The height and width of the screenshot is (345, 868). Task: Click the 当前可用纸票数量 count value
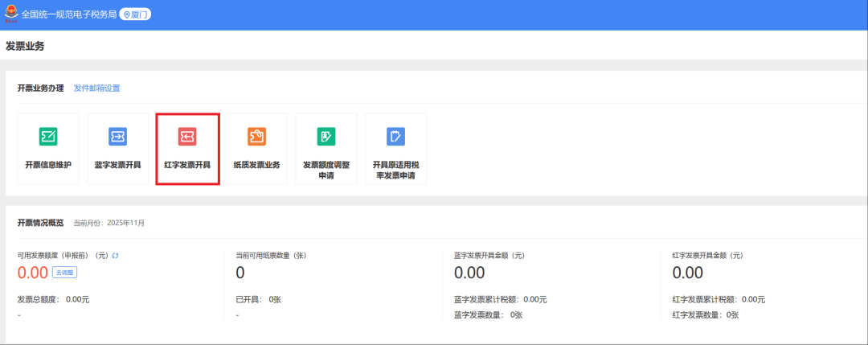(x=240, y=273)
